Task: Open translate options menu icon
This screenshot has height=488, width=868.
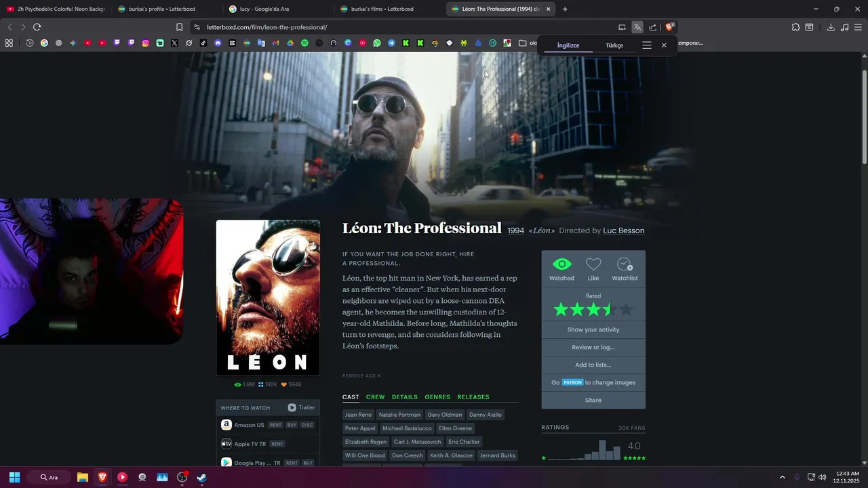Action: [647, 45]
